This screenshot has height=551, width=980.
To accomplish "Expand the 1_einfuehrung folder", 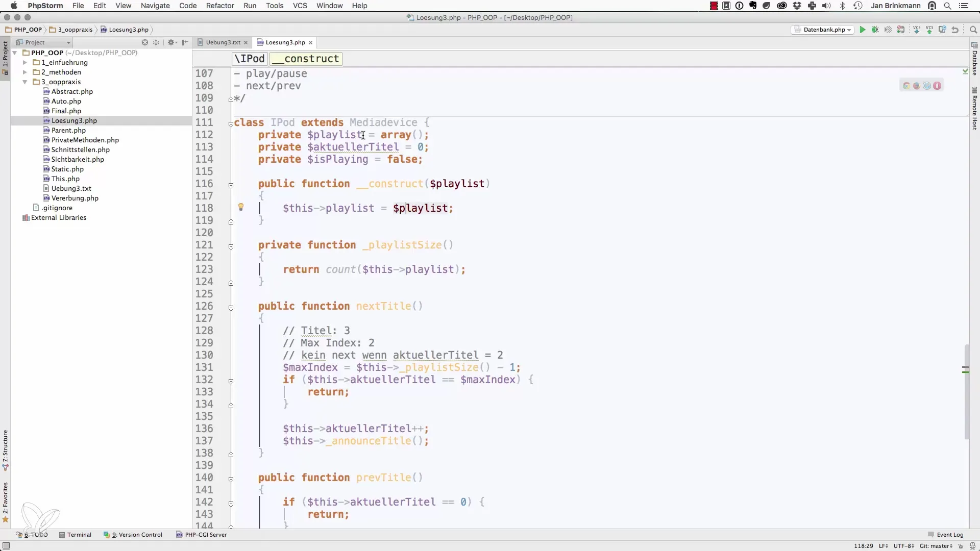I will [x=24, y=62].
